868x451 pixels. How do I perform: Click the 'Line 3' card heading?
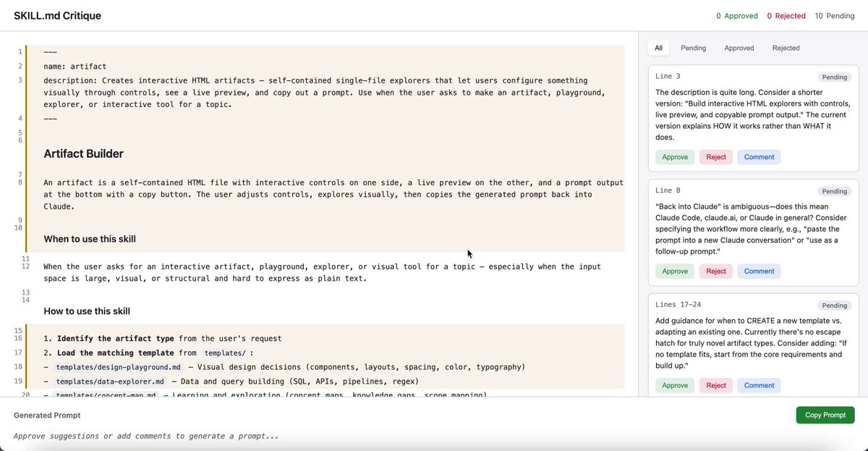tap(668, 77)
